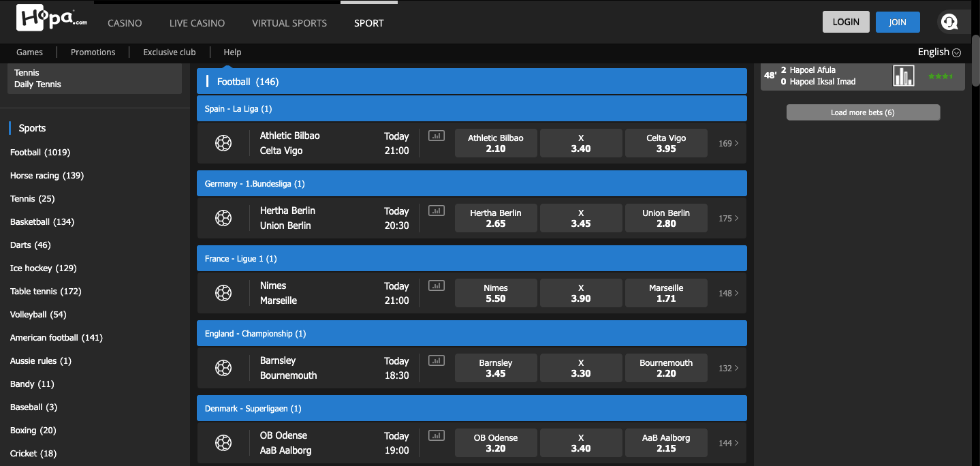
Task: Collapse Spain - La Liga league header
Action: [472, 108]
